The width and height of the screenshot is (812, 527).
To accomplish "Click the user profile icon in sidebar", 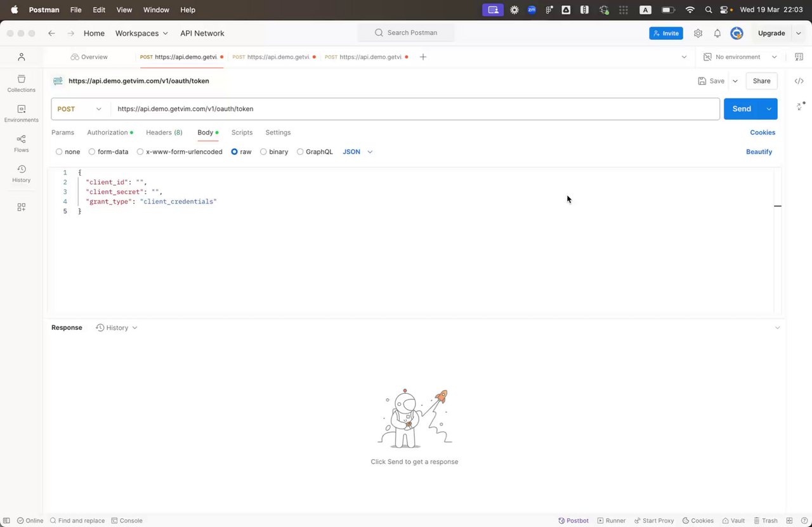I will pos(21,57).
